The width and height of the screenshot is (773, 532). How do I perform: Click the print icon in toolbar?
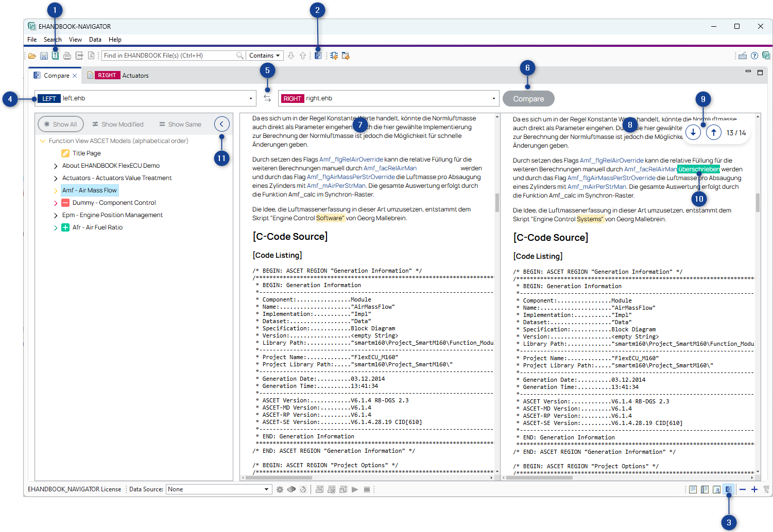pyautogui.click(x=67, y=56)
